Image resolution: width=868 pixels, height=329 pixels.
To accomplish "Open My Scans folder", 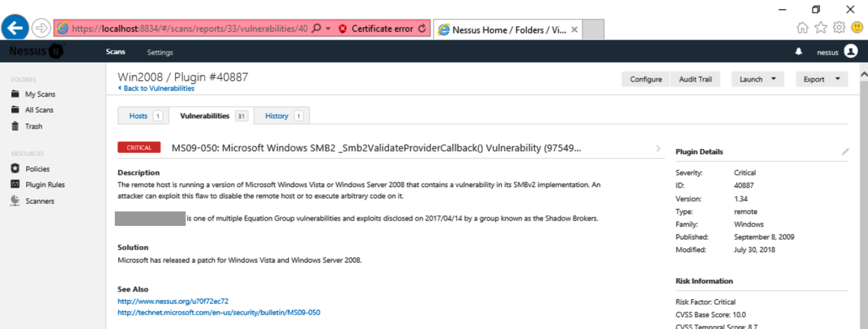I will pos(33,94).
